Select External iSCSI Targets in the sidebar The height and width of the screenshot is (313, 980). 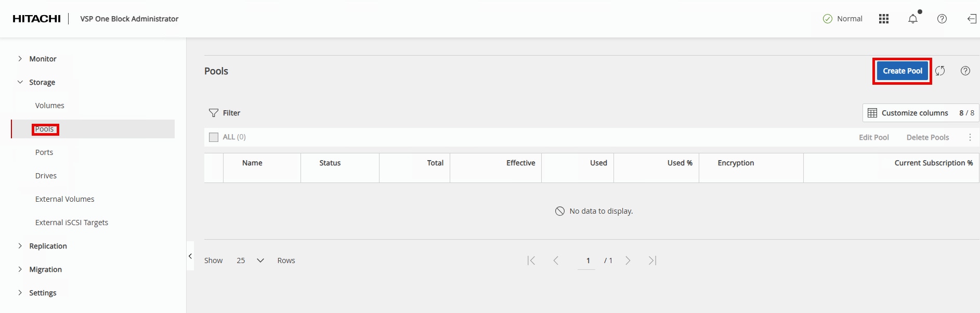(x=71, y=222)
